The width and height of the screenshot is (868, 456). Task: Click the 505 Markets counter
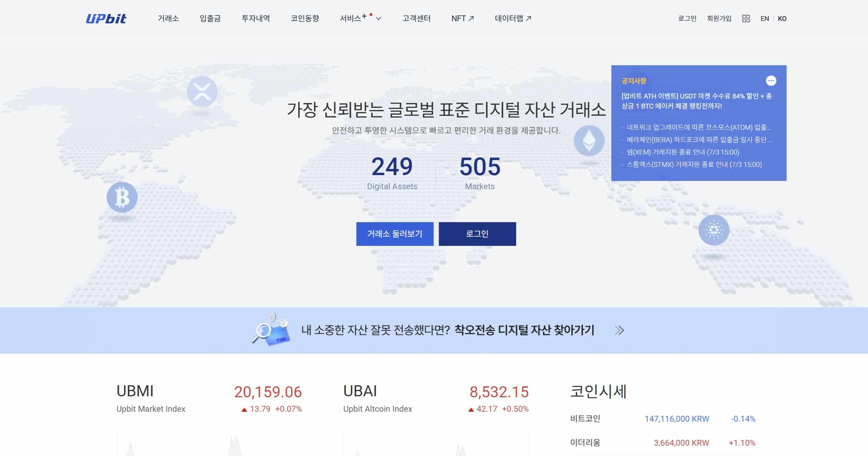[480, 173]
